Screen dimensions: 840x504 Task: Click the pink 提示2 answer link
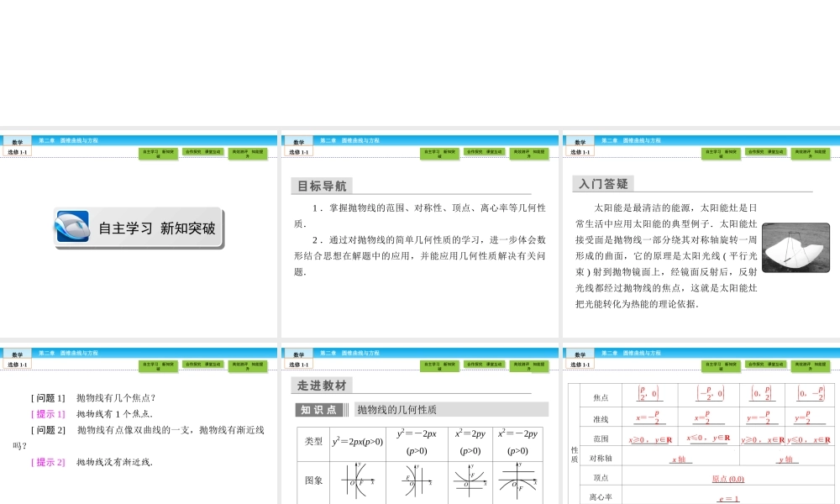pos(46,462)
